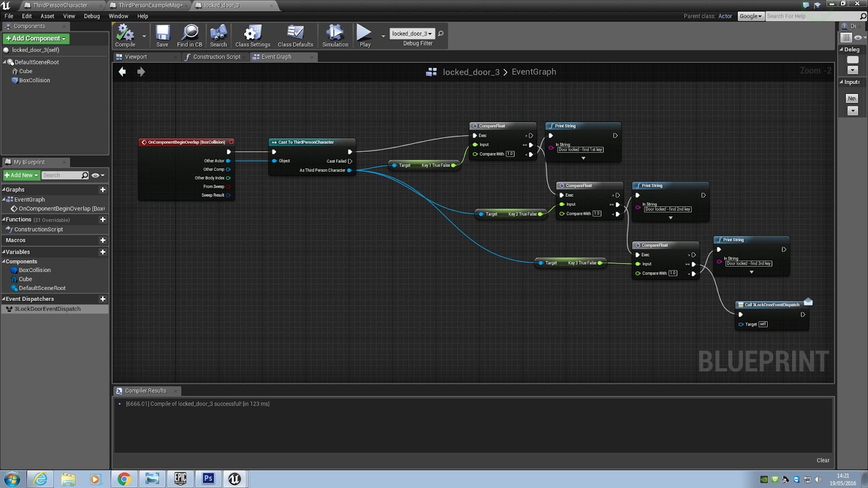Open the Search toolbar tool
Image resolution: width=868 pixels, height=488 pixels.
click(218, 36)
